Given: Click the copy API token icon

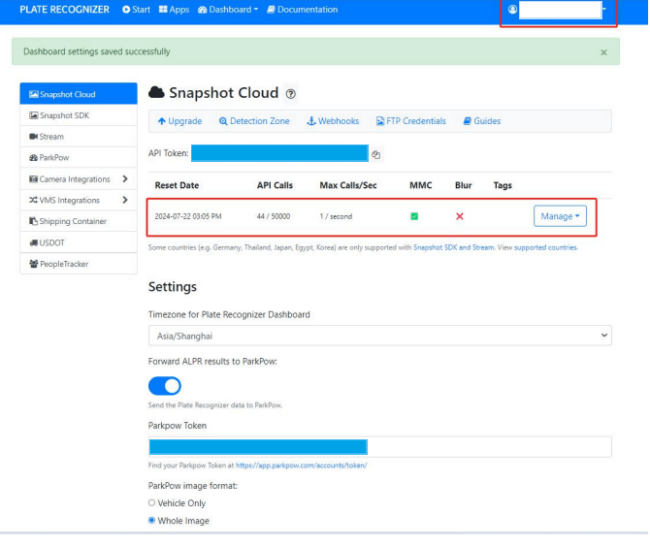Looking at the screenshot, I should click(x=376, y=155).
